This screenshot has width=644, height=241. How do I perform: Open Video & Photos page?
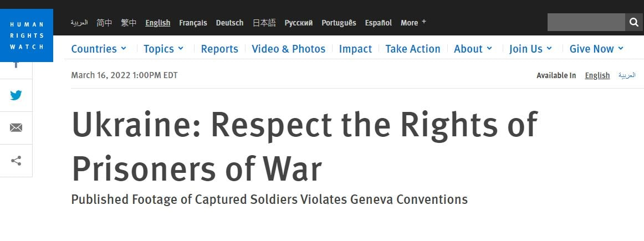tap(288, 49)
